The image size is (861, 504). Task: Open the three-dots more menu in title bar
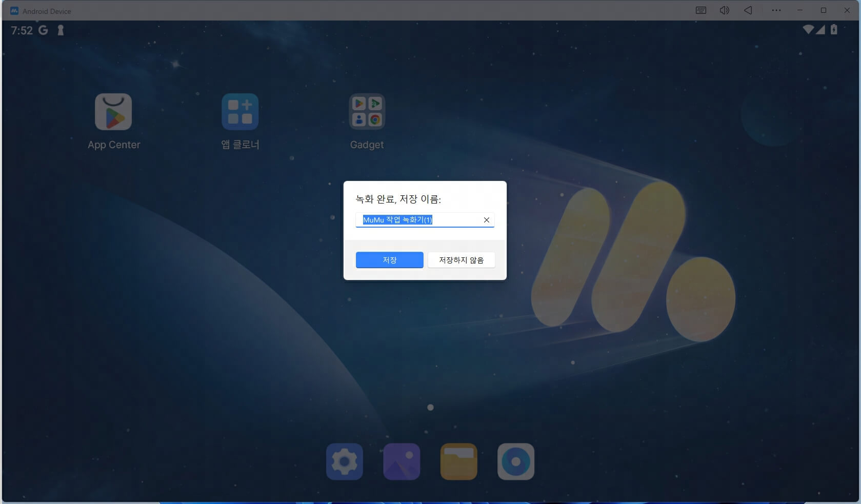point(776,10)
